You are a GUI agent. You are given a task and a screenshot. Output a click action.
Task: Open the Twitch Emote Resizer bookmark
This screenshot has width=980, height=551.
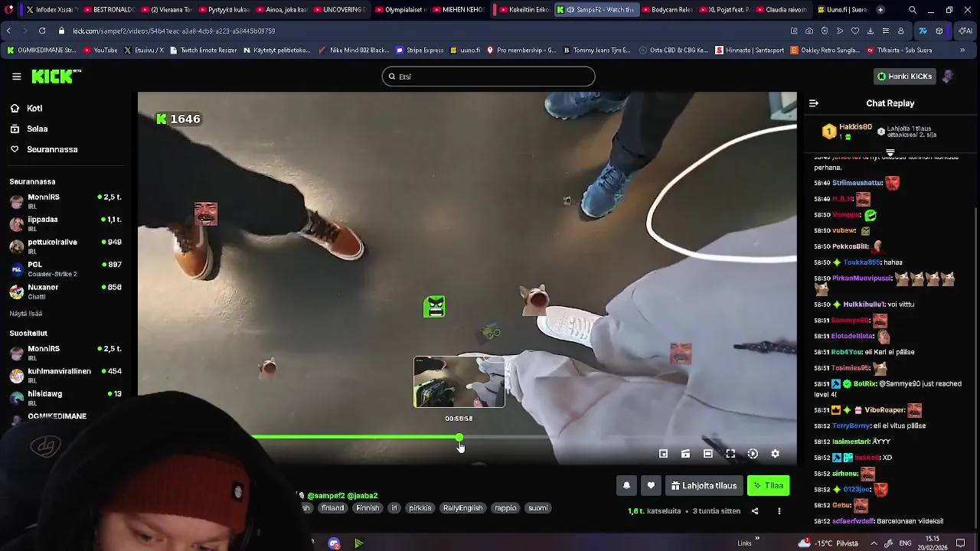click(x=202, y=51)
